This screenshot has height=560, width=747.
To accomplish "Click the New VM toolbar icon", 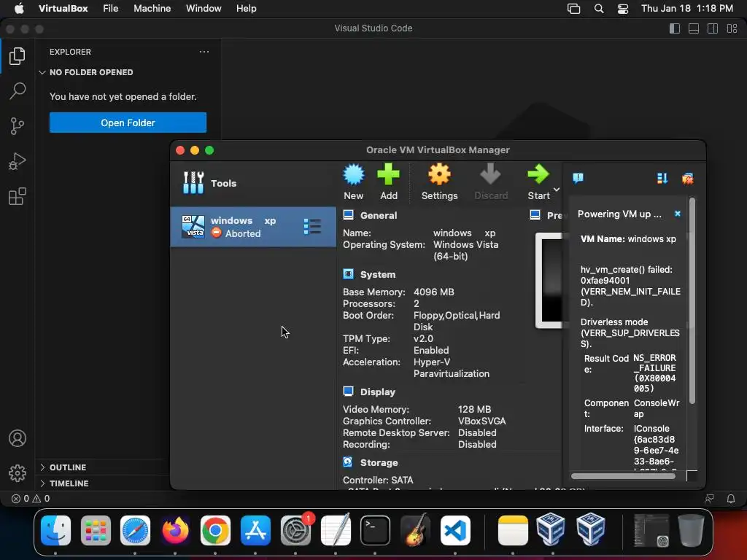I will (354, 182).
